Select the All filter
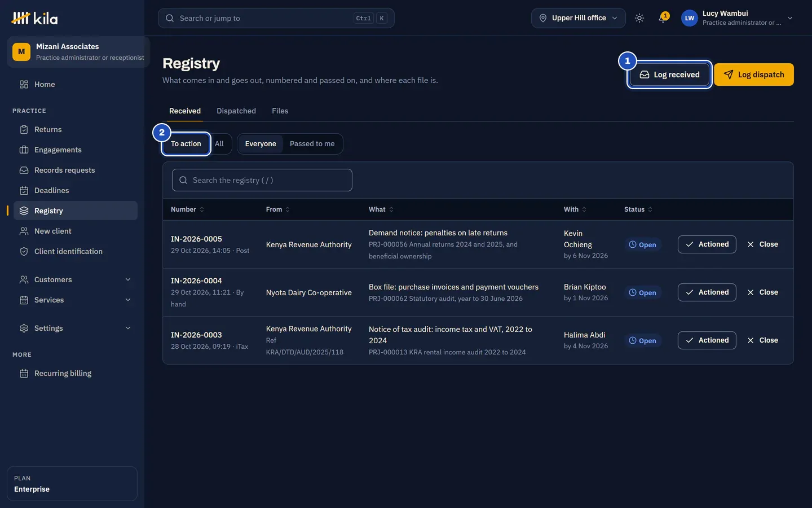The width and height of the screenshot is (812, 508). click(x=219, y=144)
